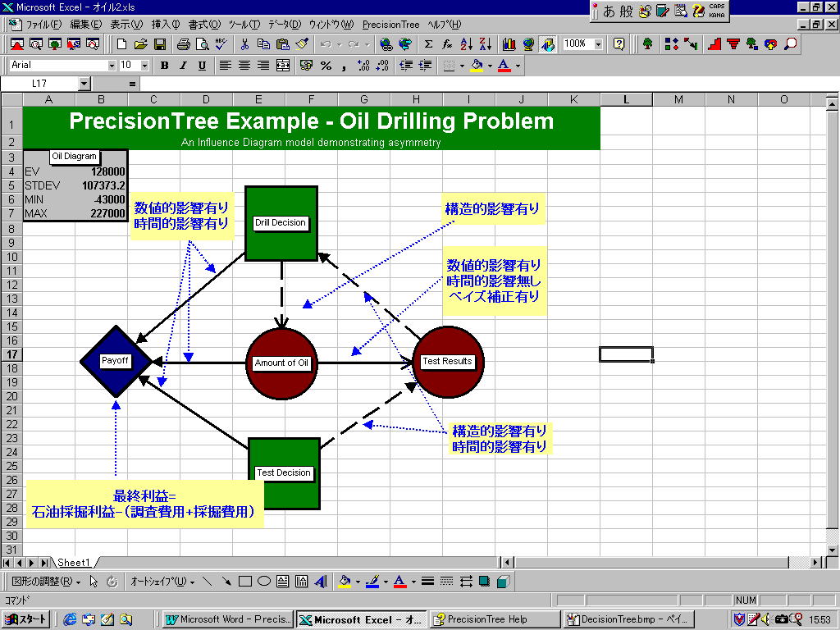Apply percent style icon
The height and width of the screenshot is (630, 840).
coord(326,66)
